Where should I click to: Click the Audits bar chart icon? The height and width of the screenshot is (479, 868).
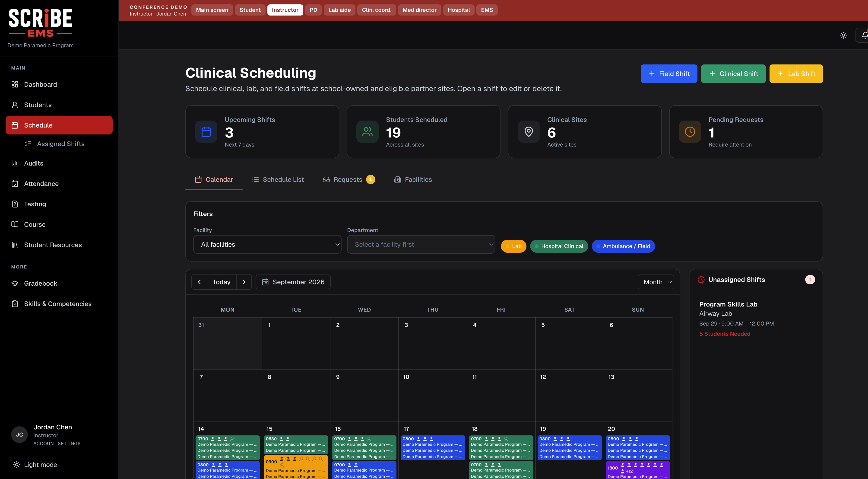[x=15, y=163]
